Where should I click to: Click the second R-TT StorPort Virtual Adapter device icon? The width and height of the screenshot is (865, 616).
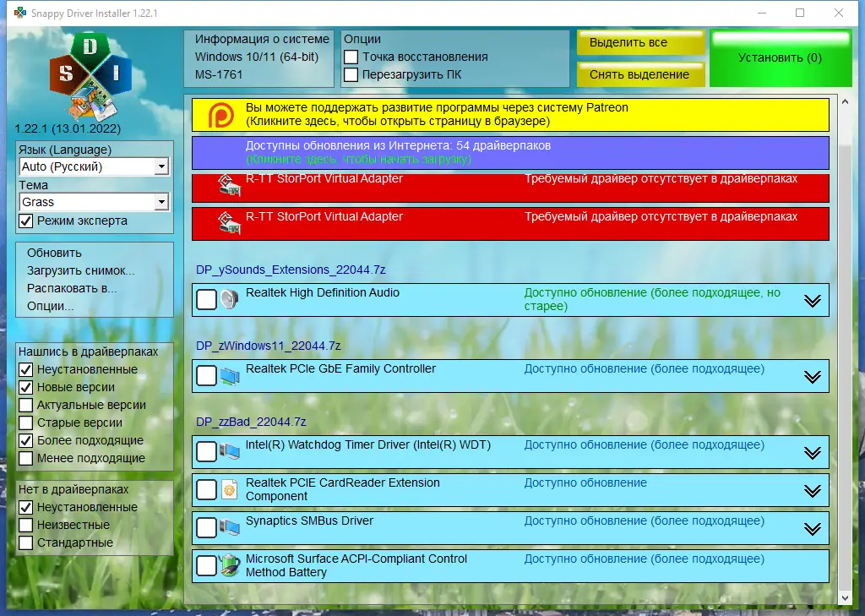[229, 223]
